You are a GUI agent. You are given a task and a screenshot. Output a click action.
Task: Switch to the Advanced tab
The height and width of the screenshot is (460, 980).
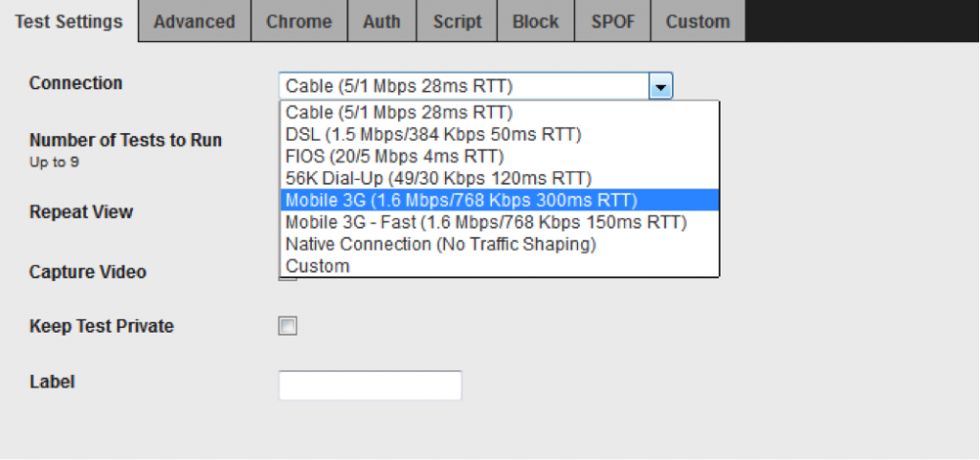tap(194, 21)
